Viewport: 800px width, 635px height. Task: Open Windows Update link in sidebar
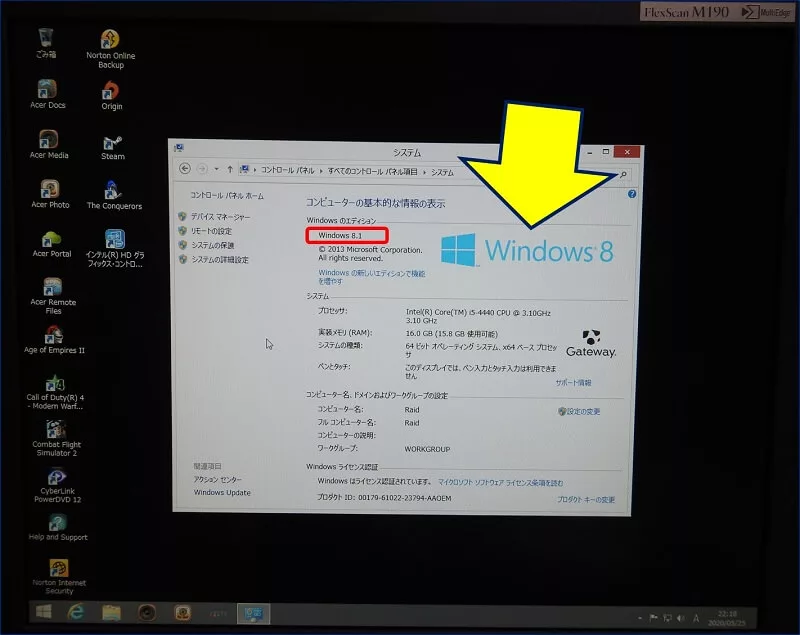click(222, 492)
